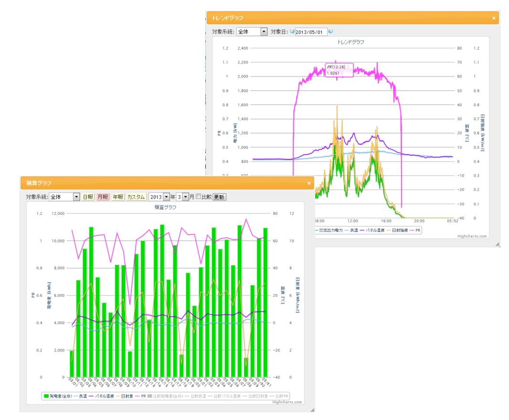This screenshot has height=420, width=509.
Task: Open 対象系統 dropdown in トレンドグラフ
Action: [x=264, y=31]
